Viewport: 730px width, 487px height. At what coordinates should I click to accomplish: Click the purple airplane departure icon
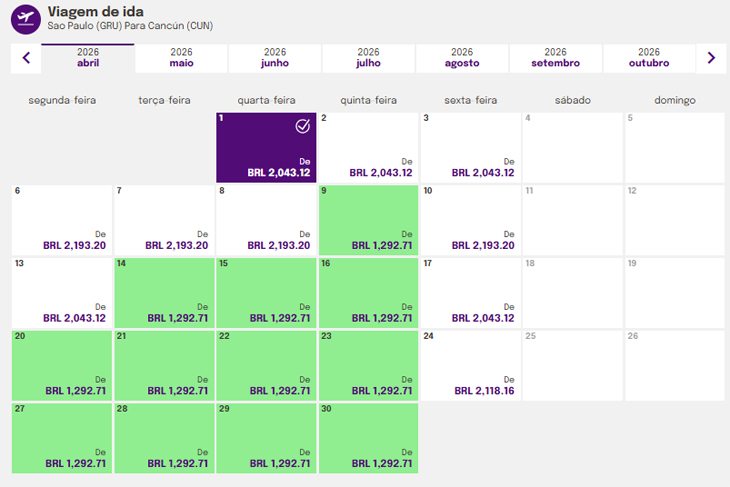26,20
